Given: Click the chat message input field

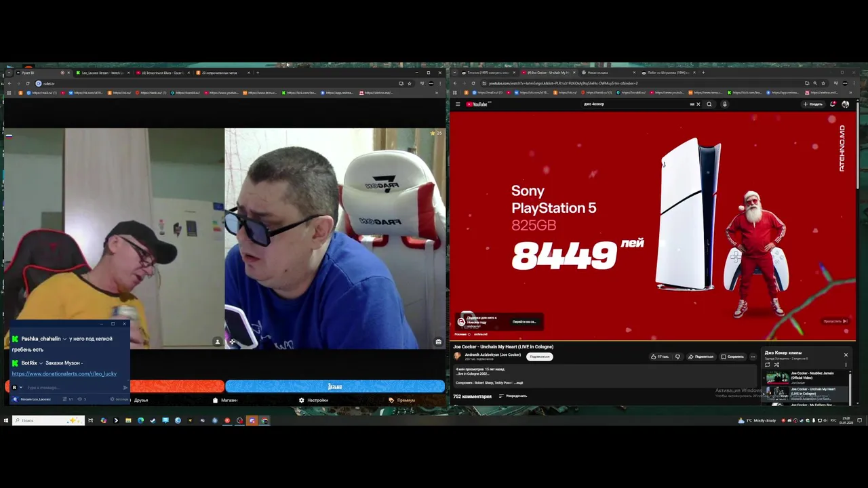Looking at the screenshot, I should (x=73, y=388).
